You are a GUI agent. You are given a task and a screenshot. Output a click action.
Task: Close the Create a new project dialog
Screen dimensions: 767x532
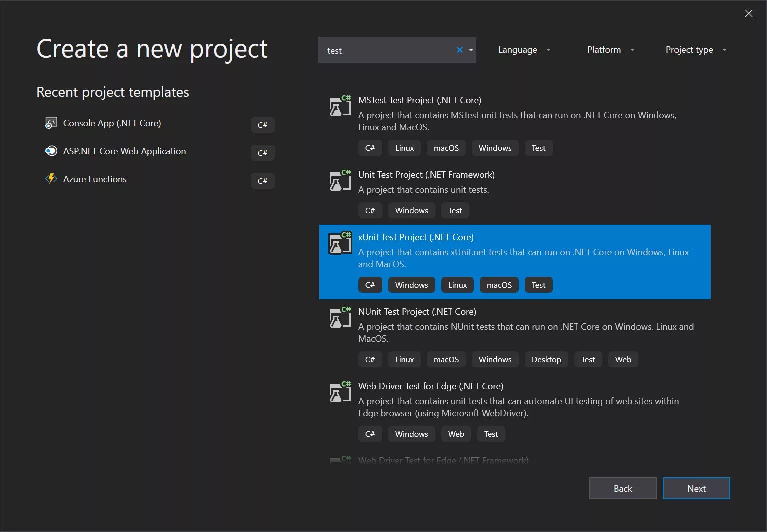pos(748,13)
